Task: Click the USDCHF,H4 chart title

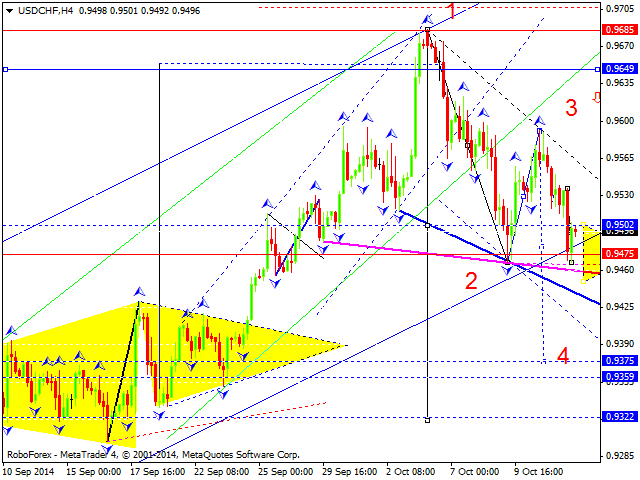Action: tap(40, 8)
